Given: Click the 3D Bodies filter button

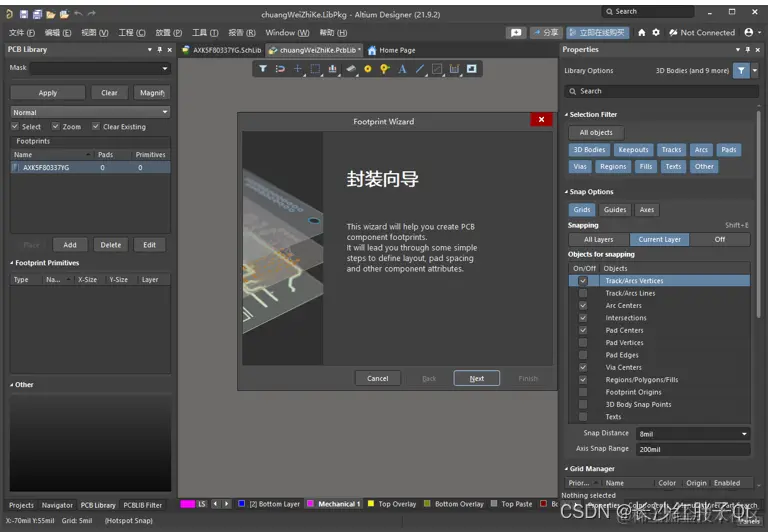Looking at the screenshot, I should [x=589, y=150].
